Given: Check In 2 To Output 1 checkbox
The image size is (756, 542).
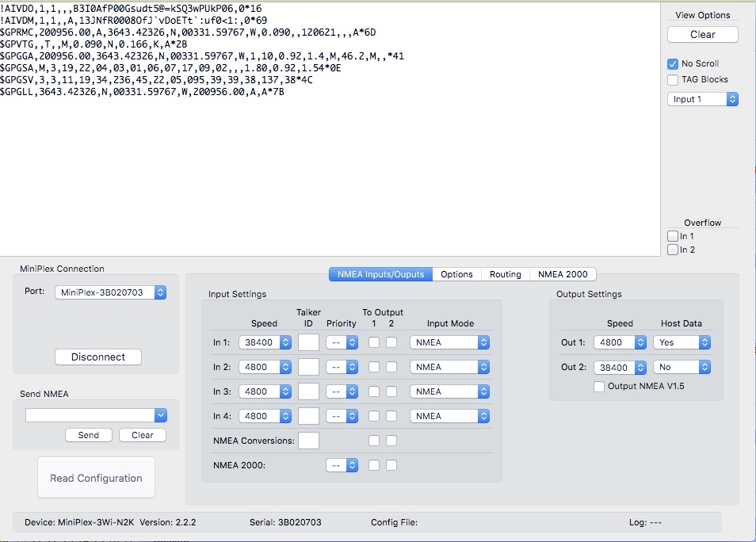Looking at the screenshot, I should [374, 367].
